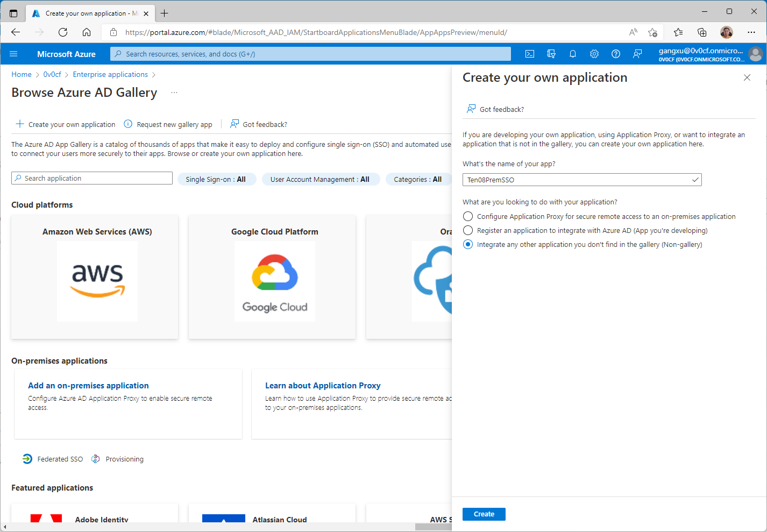Reload the page with the refresh icon

coord(63,32)
